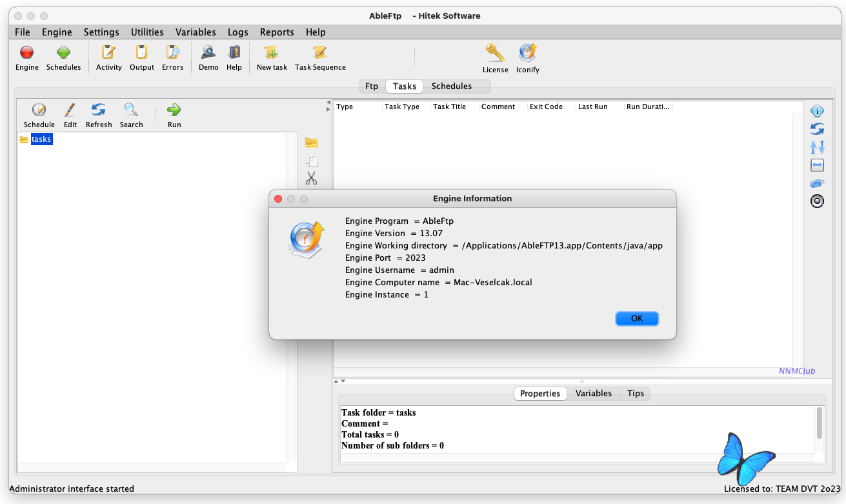Click the blue info icon in the right sidebar
Viewport: 846px width, 504px height.
click(x=817, y=111)
